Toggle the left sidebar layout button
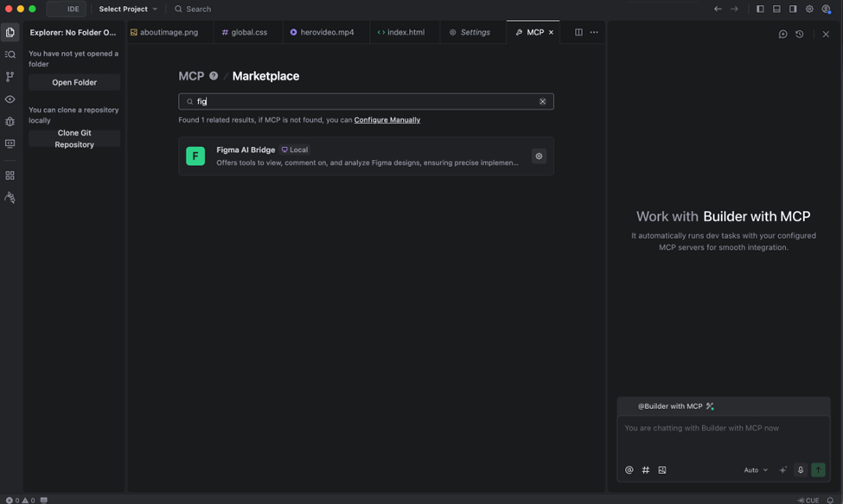Screen dimensions: 843x504 (760, 9)
